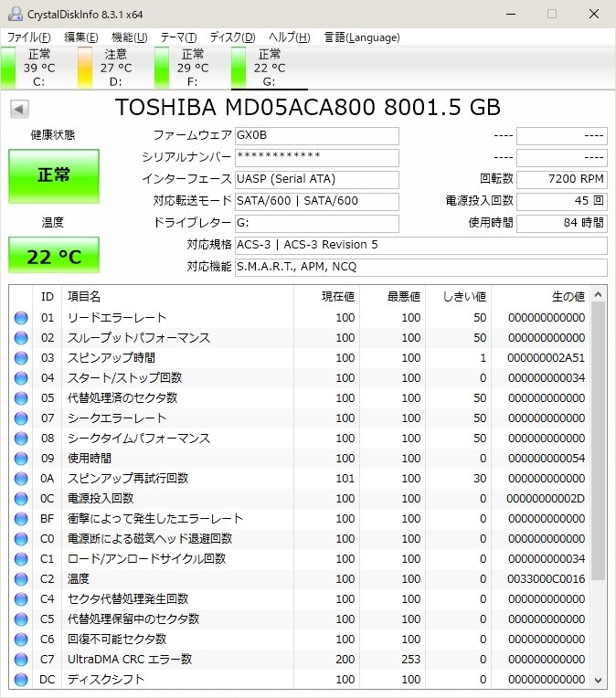Click the CrystalDiskInfo app icon in title bar
The image size is (616, 698).
(x=16, y=14)
